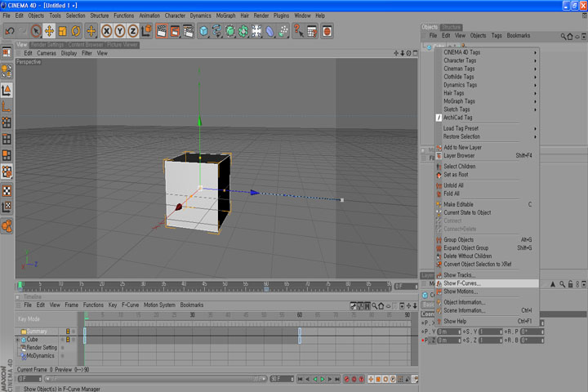The width and height of the screenshot is (588, 392).
Task: Toggle the X axis lock
Action: [106, 31]
